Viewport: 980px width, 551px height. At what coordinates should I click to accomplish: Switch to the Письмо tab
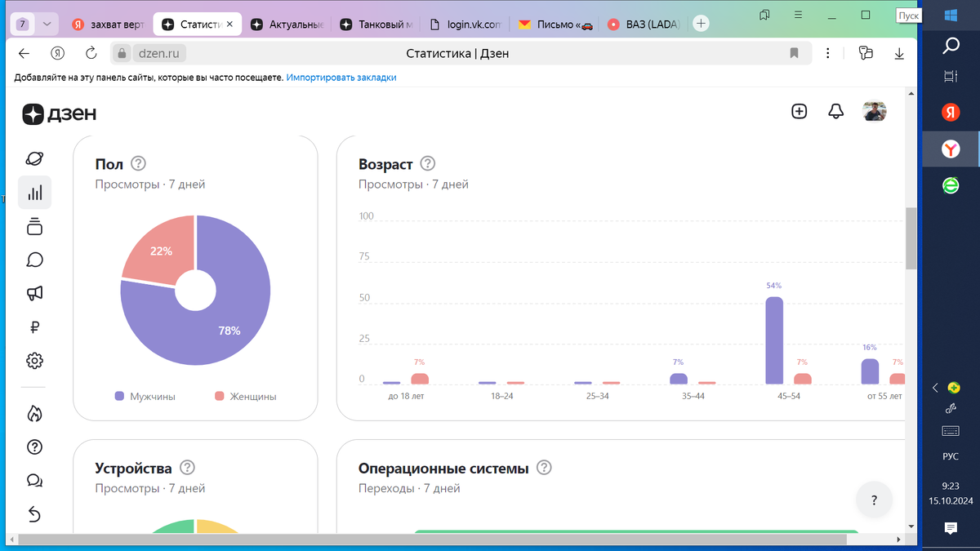[x=555, y=24]
